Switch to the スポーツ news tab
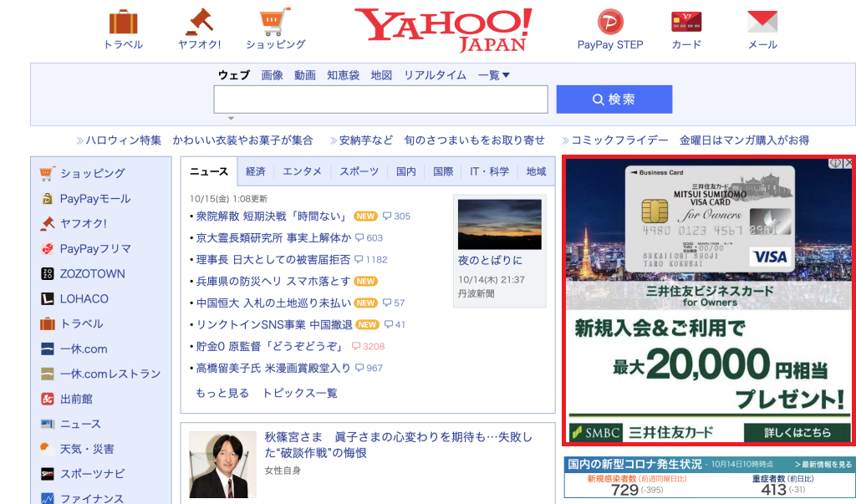Screen dimensions: 856x504 (x=359, y=171)
